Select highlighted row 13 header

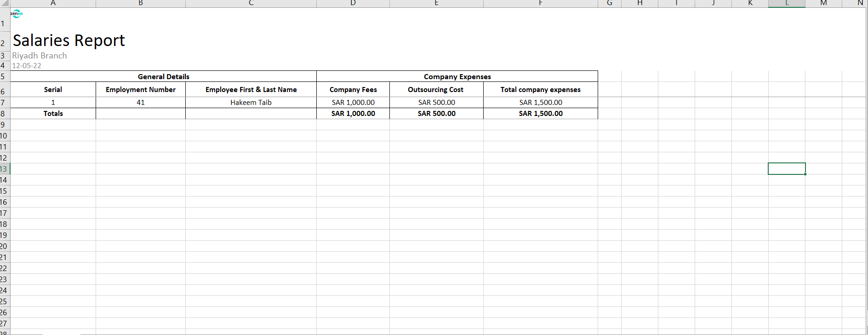coord(5,169)
